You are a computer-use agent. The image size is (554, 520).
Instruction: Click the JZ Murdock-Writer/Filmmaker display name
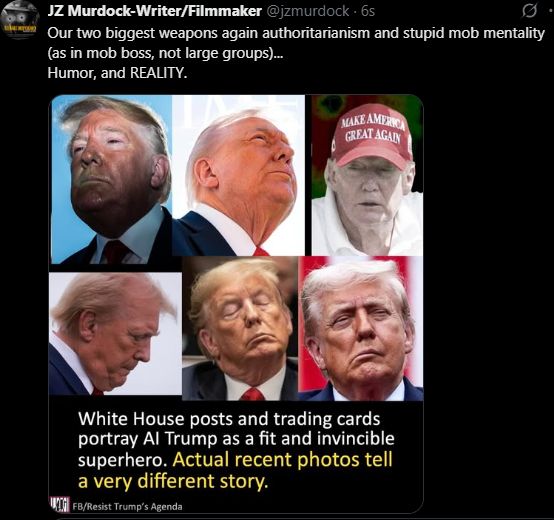(154, 11)
